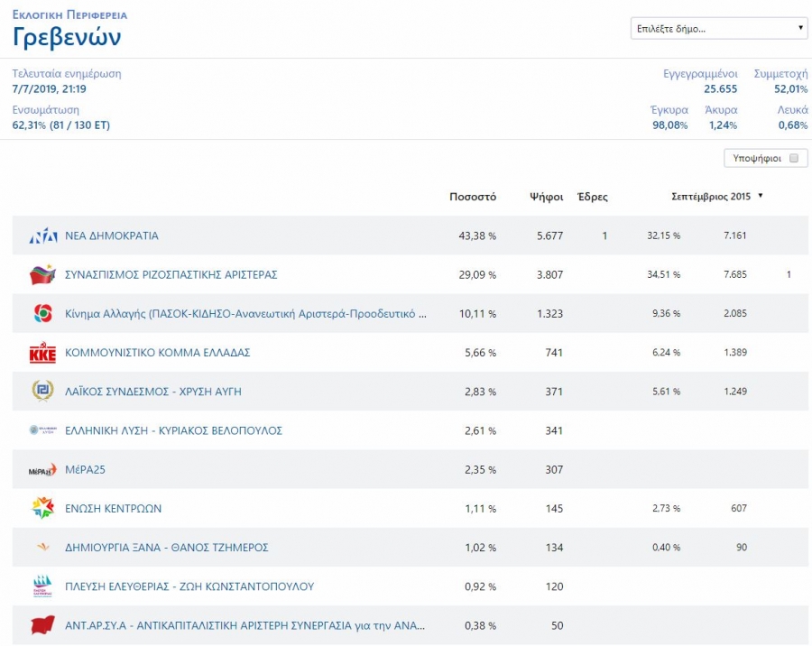Sort by the Ποσοστό column header
Image resolution: width=812 pixels, height=646 pixels.
click(473, 197)
